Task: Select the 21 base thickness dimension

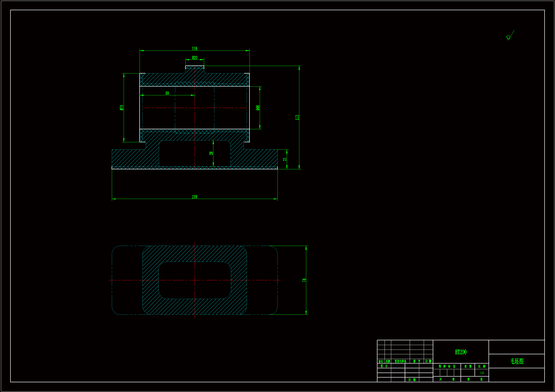Action: 285,159
